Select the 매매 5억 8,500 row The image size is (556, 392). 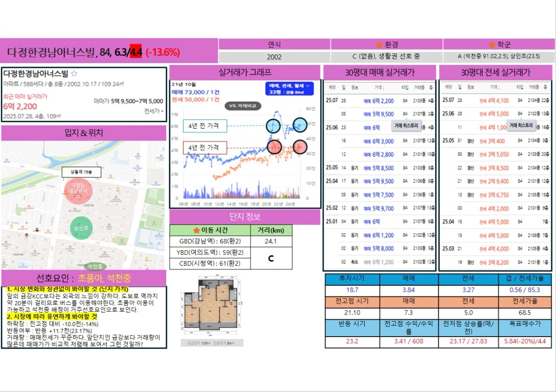(x=380, y=168)
